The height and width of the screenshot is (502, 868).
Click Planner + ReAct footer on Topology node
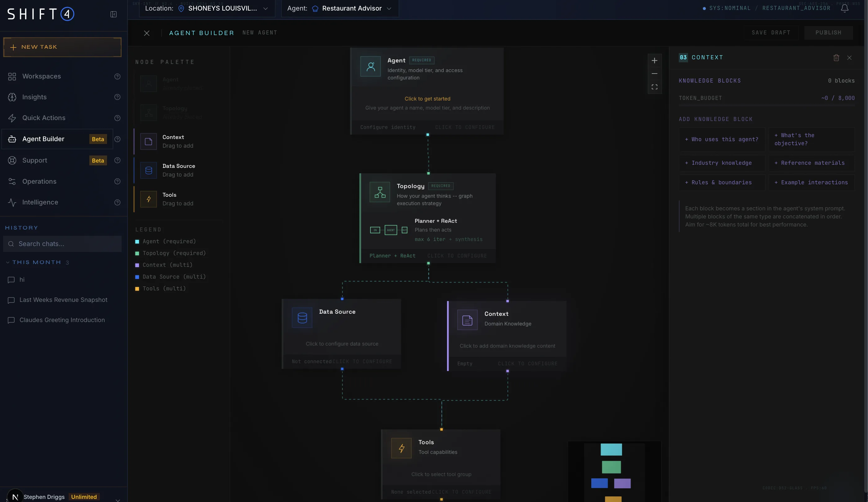click(392, 256)
